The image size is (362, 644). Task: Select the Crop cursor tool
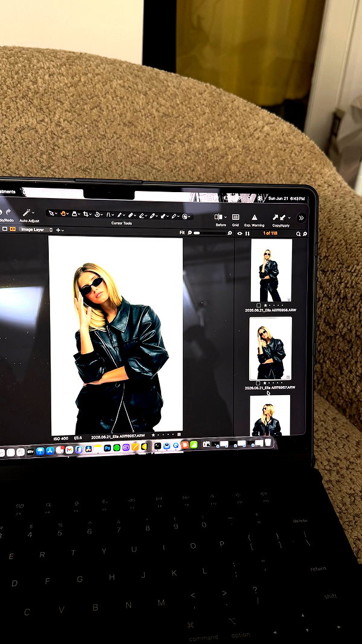tap(86, 214)
